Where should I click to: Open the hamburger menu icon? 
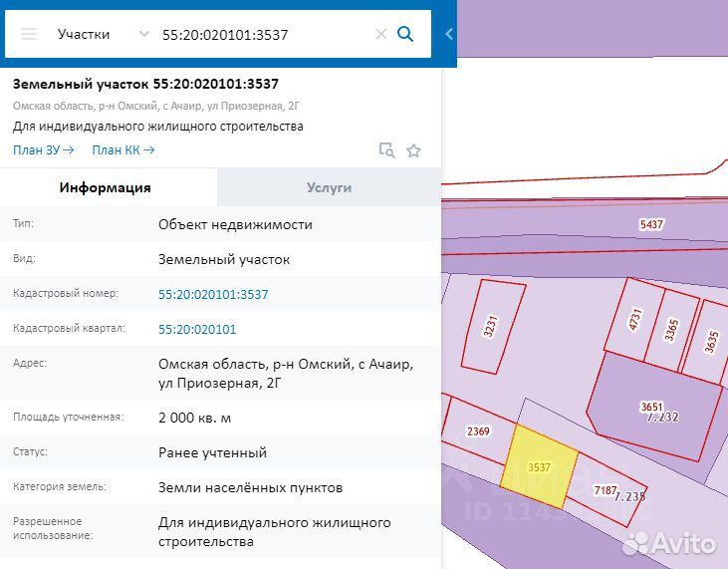pyautogui.click(x=29, y=34)
